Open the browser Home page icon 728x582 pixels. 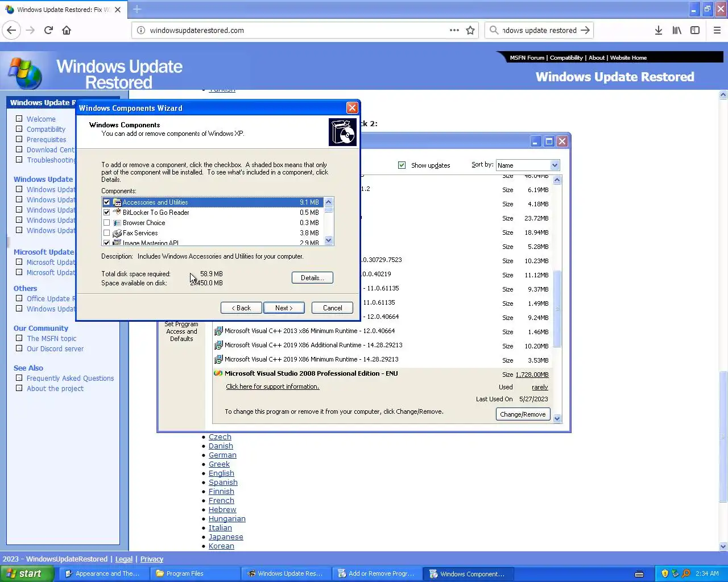pyautogui.click(x=67, y=30)
